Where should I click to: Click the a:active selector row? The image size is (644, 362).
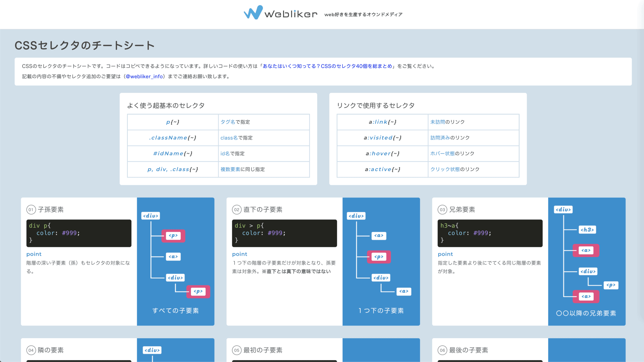[x=383, y=169]
